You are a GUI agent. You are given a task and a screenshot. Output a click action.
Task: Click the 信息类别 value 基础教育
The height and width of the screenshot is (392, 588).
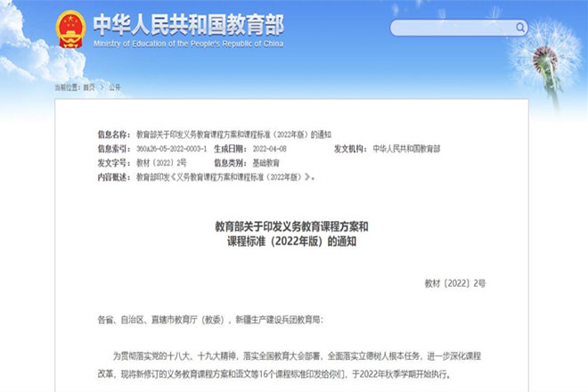tap(265, 163)
